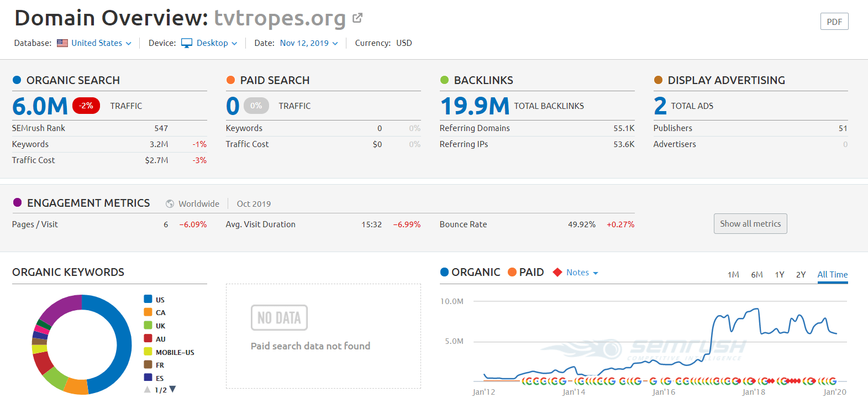Select the 1Y time range tab
This screenshot has width=868, height=408.
[x=780, y=275]
